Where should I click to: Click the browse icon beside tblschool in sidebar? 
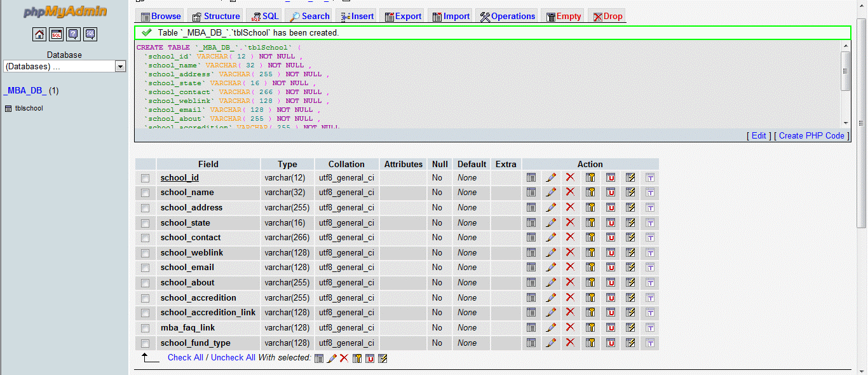pyautogui.click(x=8, y=109)
